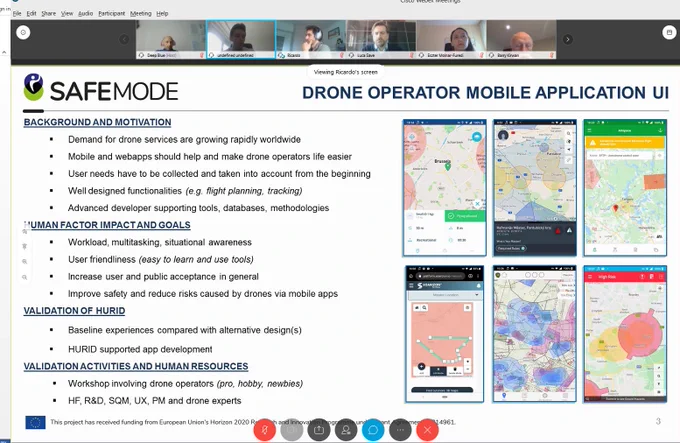The height and width of the screenshot is (443, 680).
Task: Click the bottom magnifier icon in the left view toolbar
Action: click(x=25, y=277)
